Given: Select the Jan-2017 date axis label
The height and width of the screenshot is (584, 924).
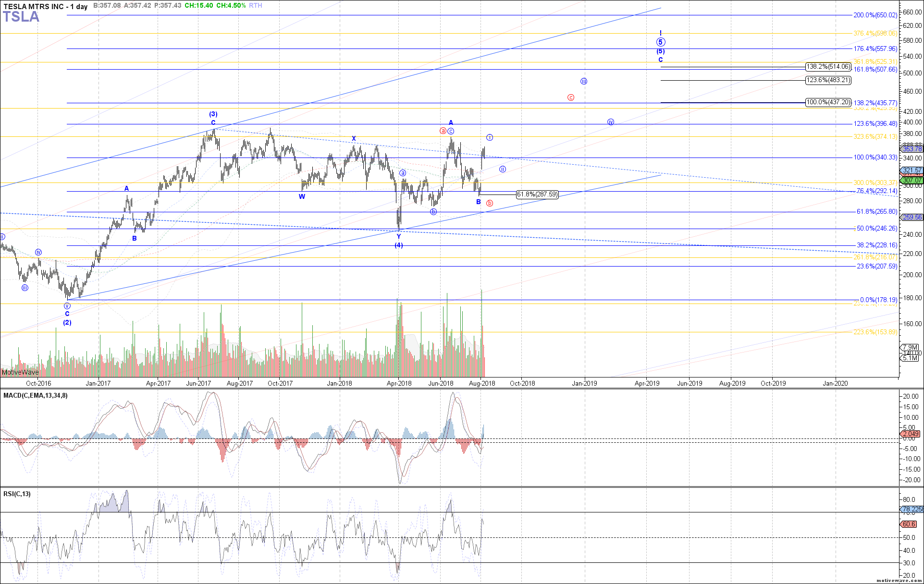Looking at the screenshot, I should 98,383.
